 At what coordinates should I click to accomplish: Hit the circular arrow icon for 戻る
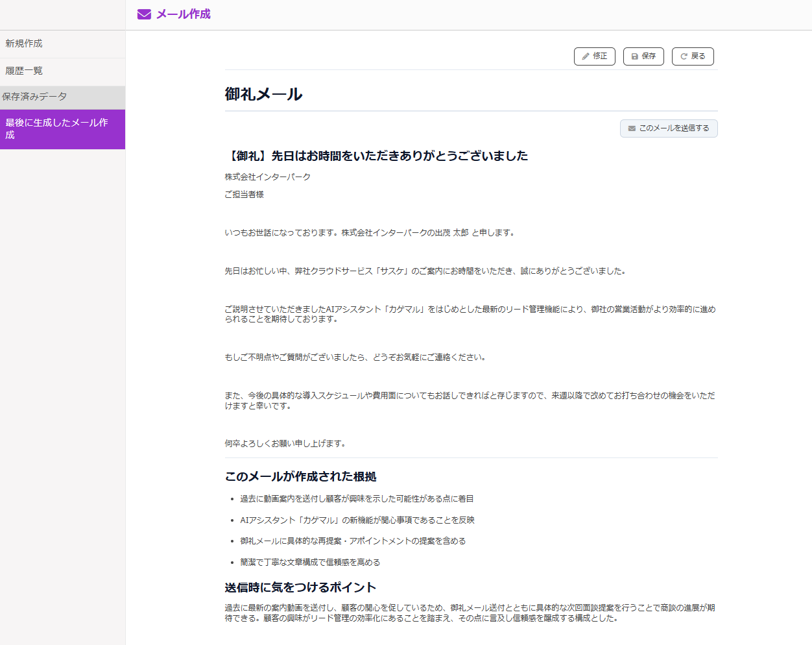pyautogui.click(x=684, y=56)
